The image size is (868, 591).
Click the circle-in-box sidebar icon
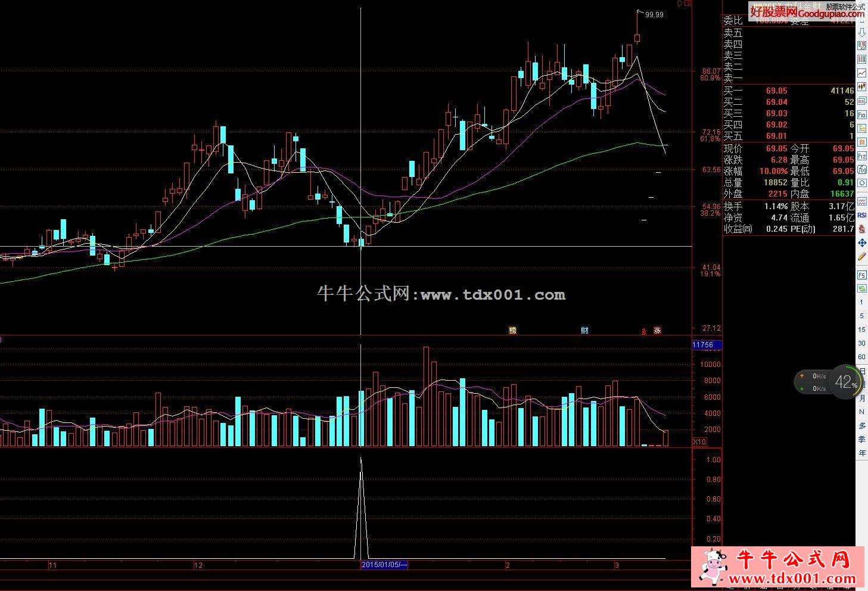pos(862,182)
